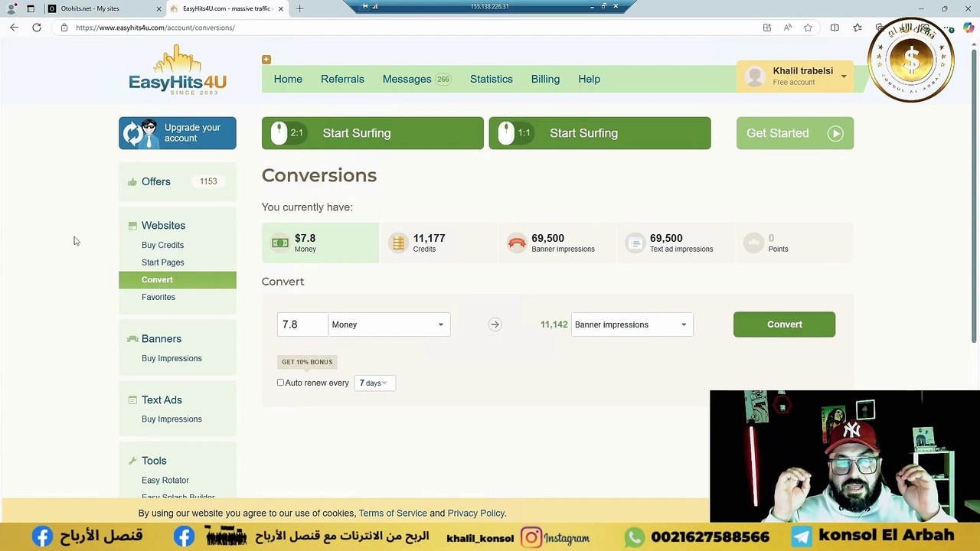Select the Points balance tile
980x551 pixels.
(794, 243)
